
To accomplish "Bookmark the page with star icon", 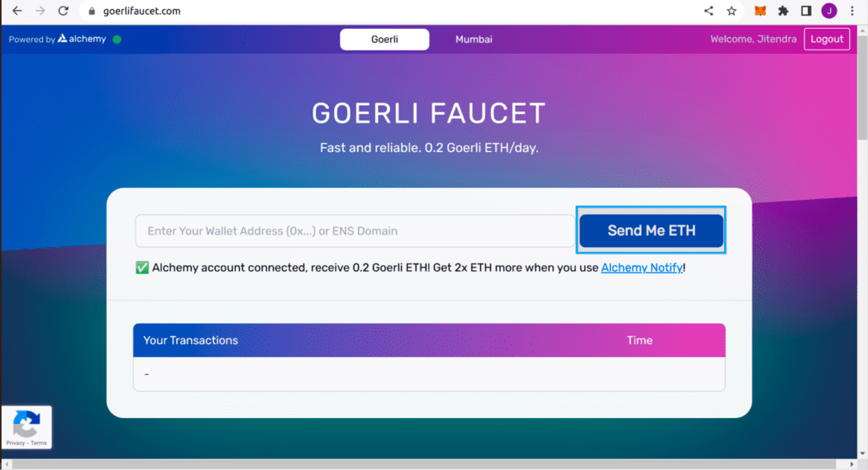I will [x=732, y=12].
